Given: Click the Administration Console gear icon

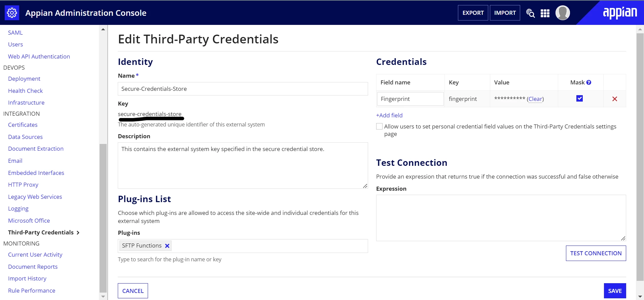Looking at the screenshot, I should pyautogui.click(x=12, y=13).
